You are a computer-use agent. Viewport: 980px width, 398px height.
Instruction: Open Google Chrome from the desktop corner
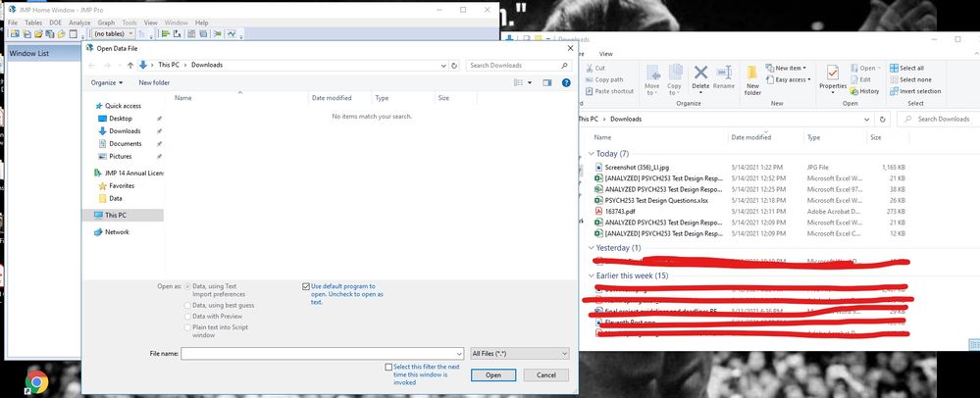coord(36,381)
